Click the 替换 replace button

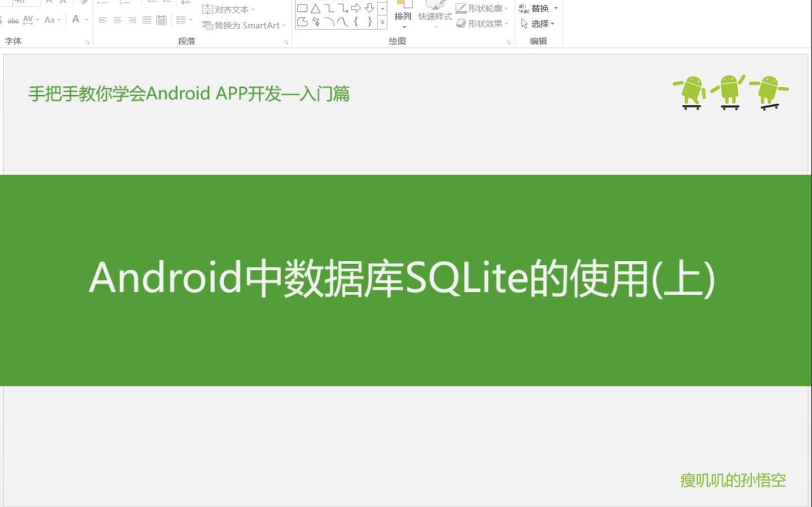tap(534, 8)
